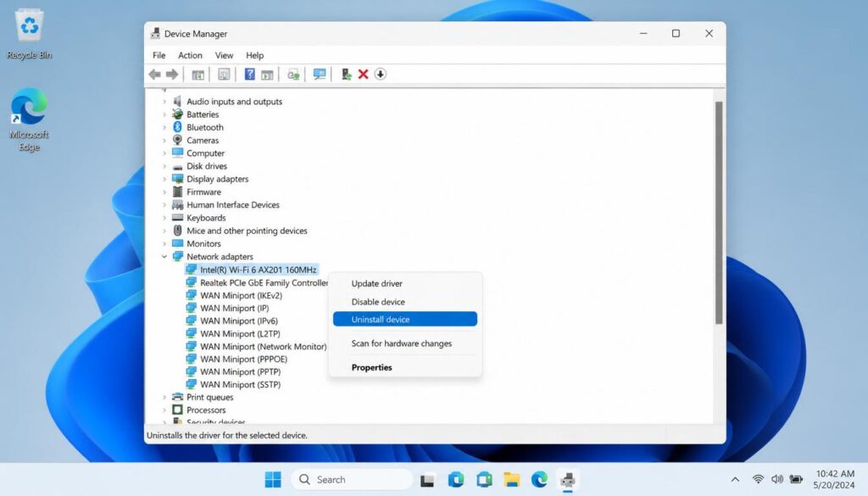This screenshot has height=496, width=868.
Task: Open the File menu
Action: click(159, 55)
